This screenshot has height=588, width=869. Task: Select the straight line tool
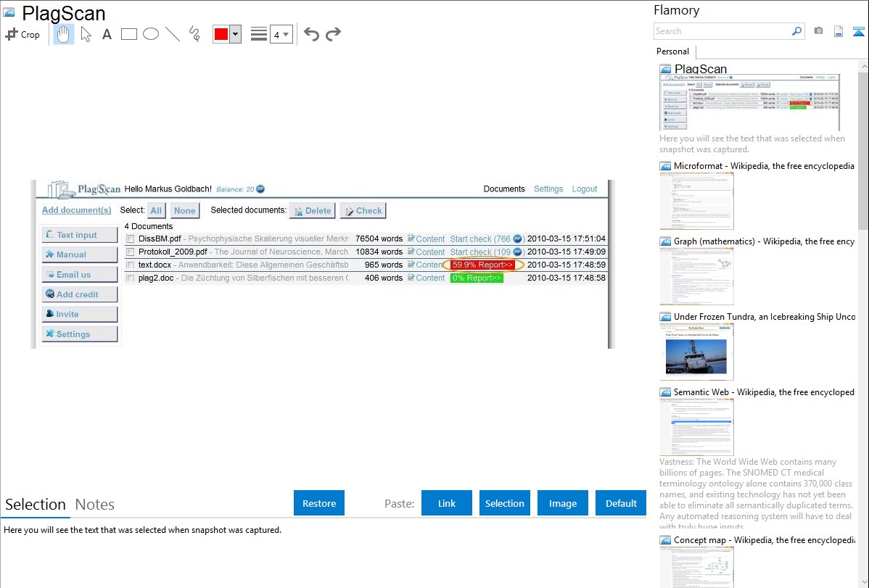[x=173, y=34]
